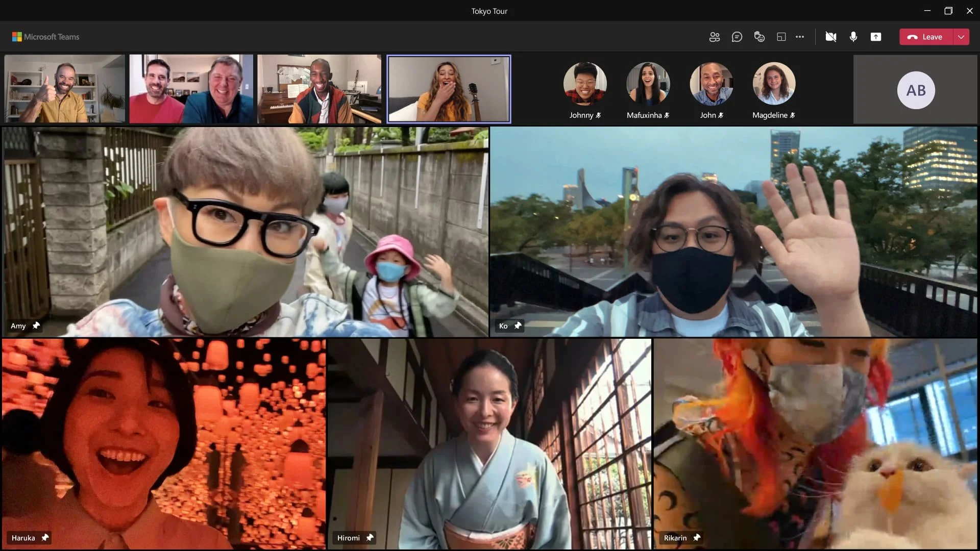Select Mafuxinha's participant avatar
The width and height of the screenshot is (980, 551).
pos(648,84)
